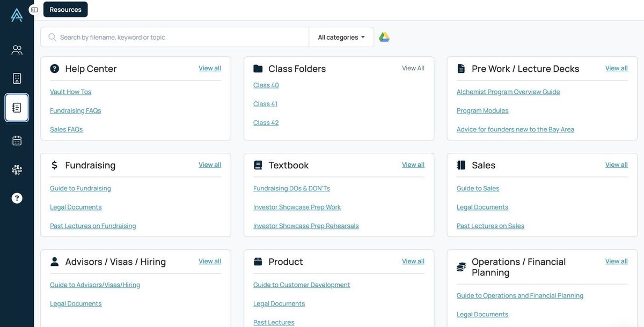View all Advisors / Visas / Hiring
644x327 pixels.
point(210,261)
